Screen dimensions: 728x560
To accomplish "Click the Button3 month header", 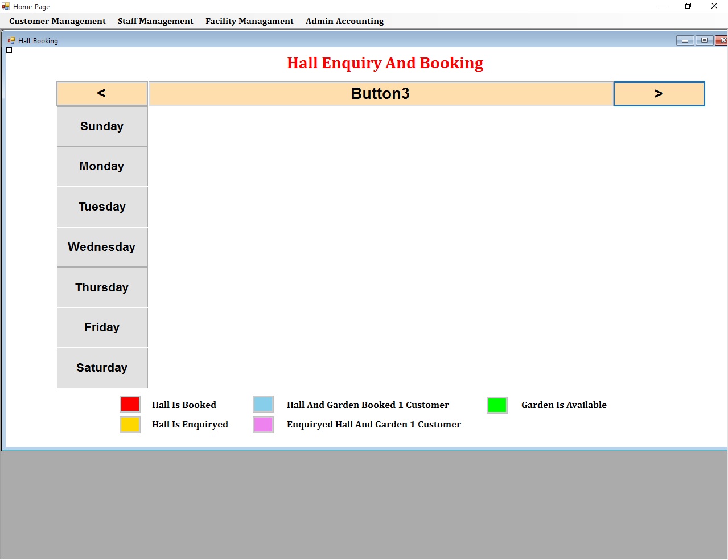I will [x=380, y=94].
